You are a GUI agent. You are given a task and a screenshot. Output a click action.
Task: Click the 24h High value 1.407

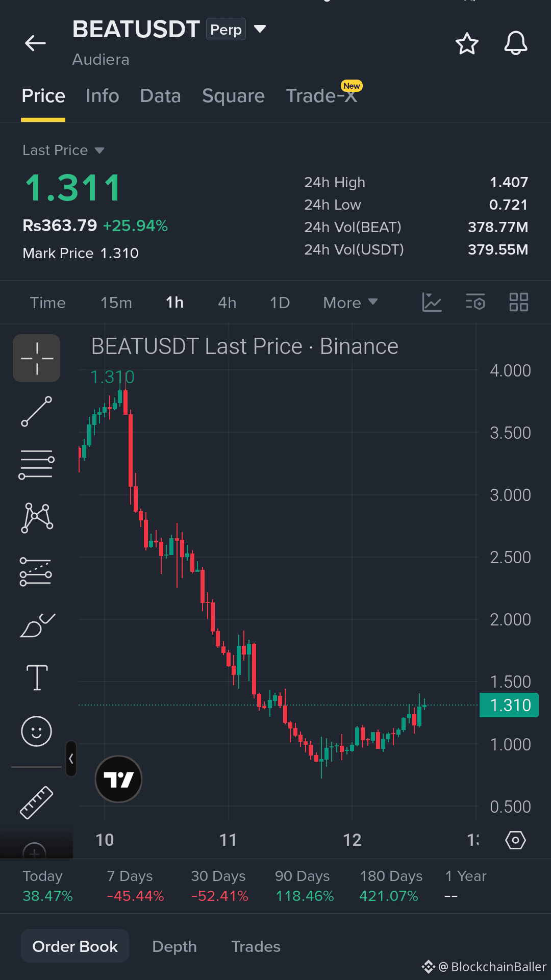coord(509,182)
